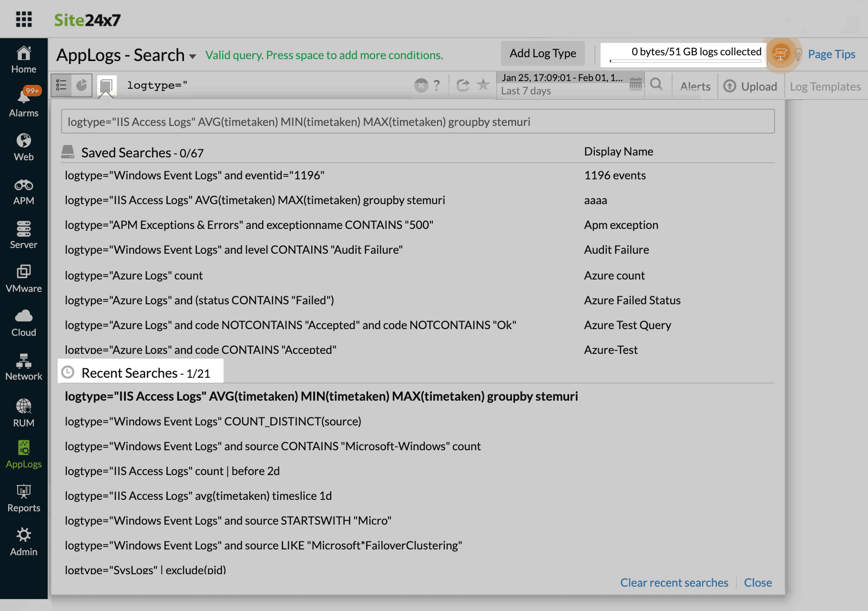Screen dimensions: 868x611
Task: Open the saved searches bookmark icon
Action: click(106, 85)
